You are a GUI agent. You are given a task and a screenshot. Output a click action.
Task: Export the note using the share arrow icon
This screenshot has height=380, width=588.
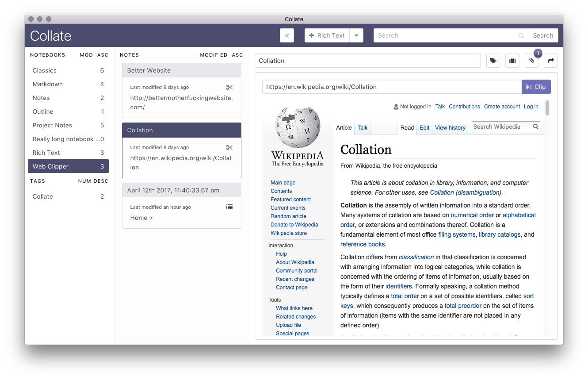(x=550, y=61)
